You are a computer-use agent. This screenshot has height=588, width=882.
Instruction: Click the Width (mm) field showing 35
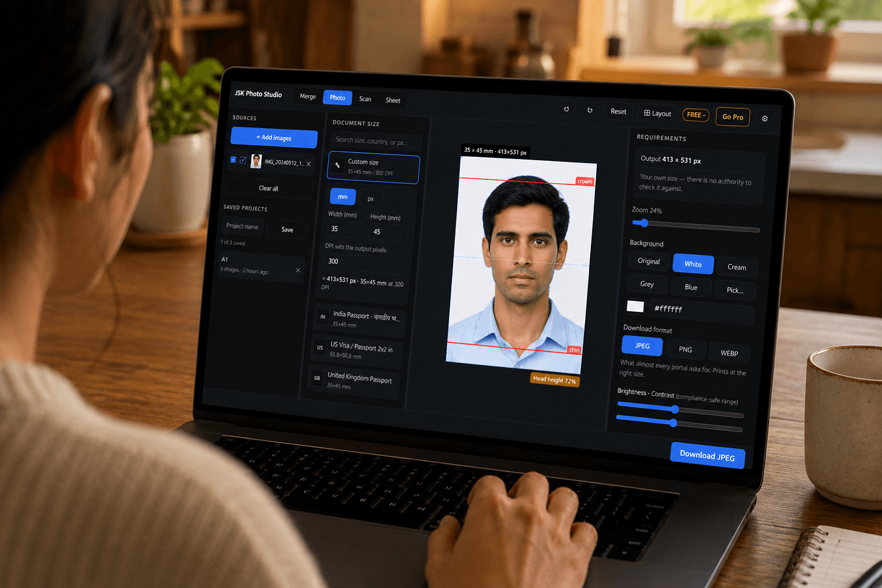tap(346, 229)
